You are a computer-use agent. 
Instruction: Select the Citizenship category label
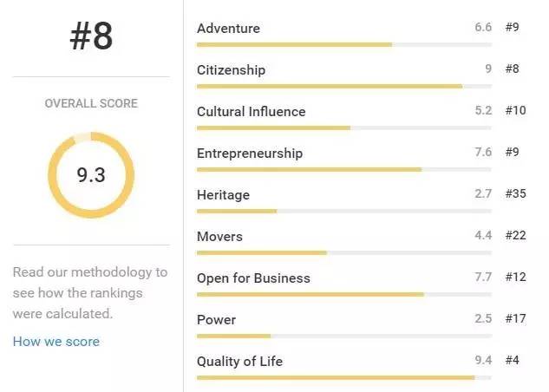[x=231, y=70]
